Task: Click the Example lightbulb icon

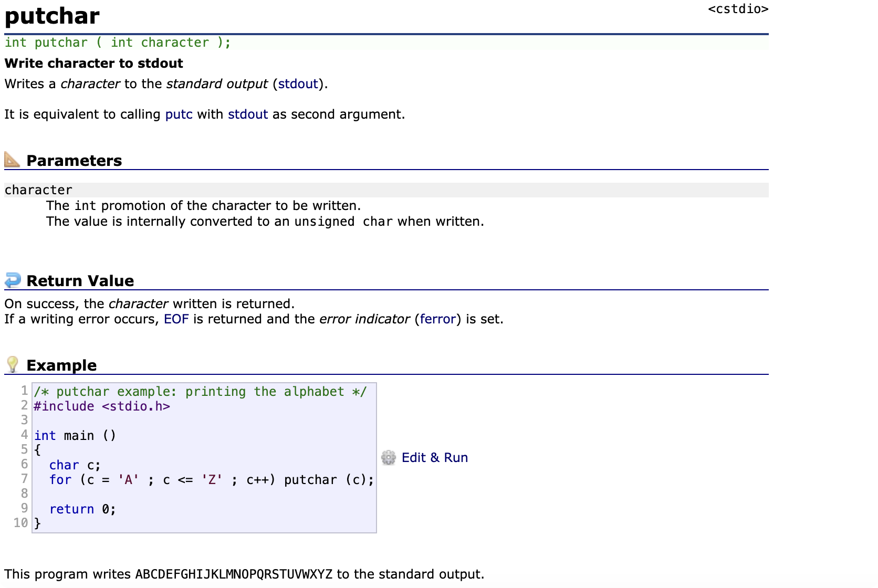Action: pos(12,364)
